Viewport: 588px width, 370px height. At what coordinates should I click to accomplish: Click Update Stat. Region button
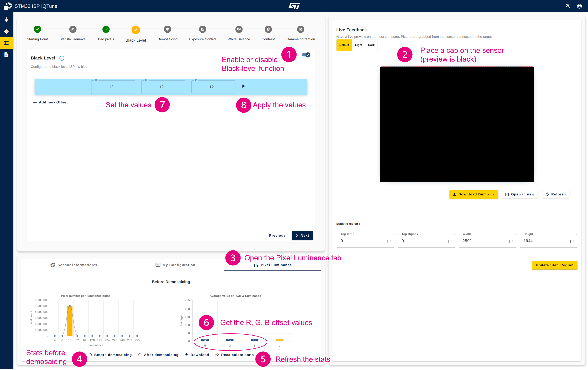pyautogui.click(x=554, y=265)
